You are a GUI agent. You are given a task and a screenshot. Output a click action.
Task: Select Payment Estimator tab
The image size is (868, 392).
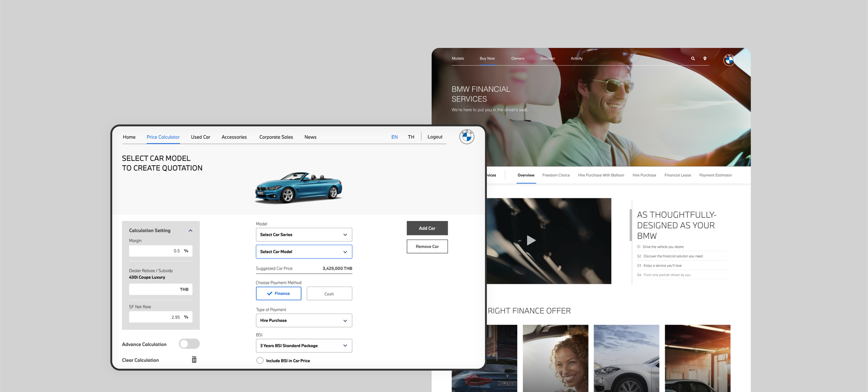point(715,175)
